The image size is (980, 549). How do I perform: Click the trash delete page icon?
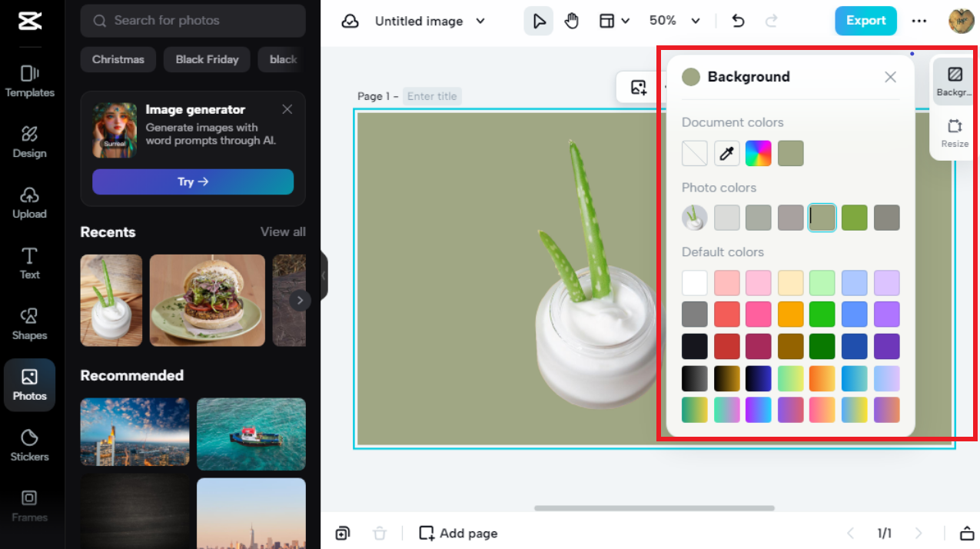(380, 533)
